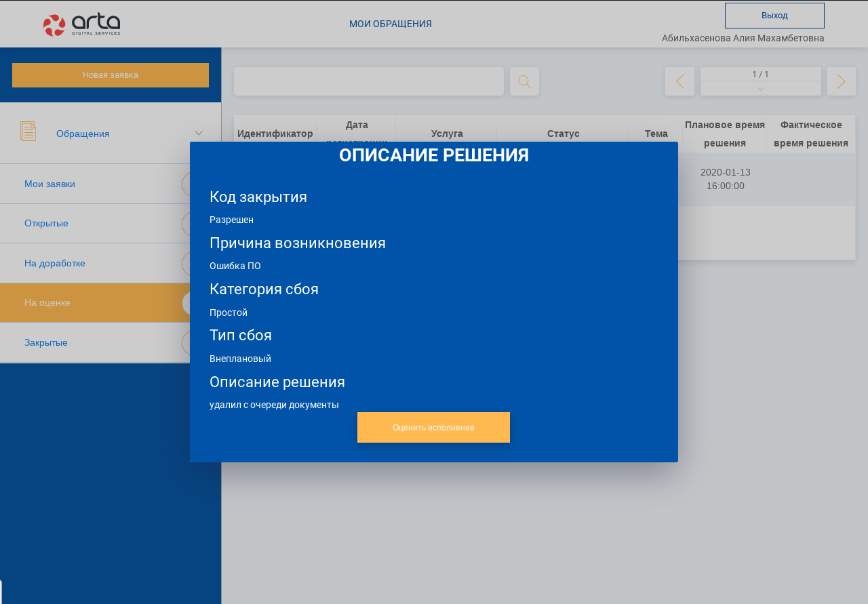Select Открытые in sidebar

click(111, 224)
